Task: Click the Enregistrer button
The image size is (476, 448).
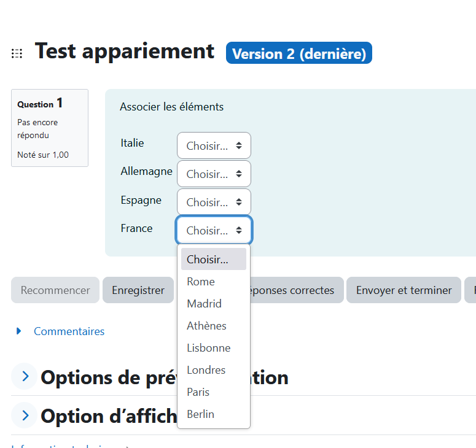Action: 138,290
